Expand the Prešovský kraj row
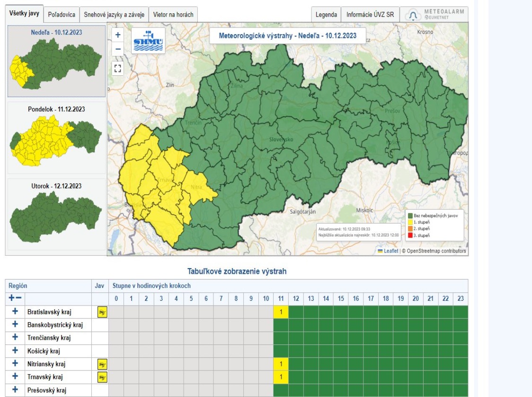 coord(15,390)
